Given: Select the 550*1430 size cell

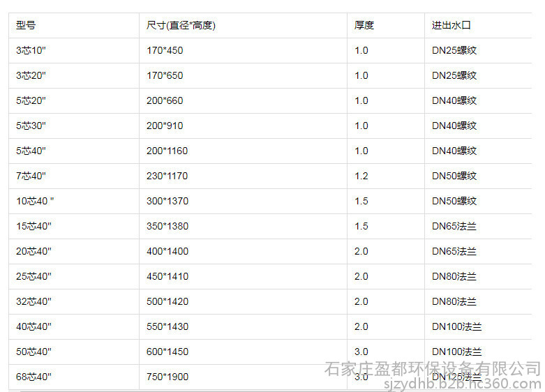Looking at the screenshot, I should click(x=167, y=326).
